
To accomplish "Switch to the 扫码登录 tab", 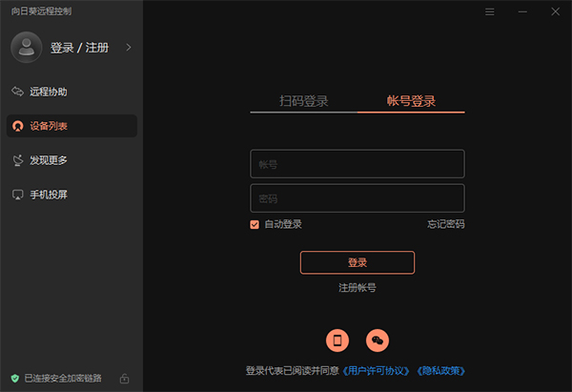I will pos(303,101).
